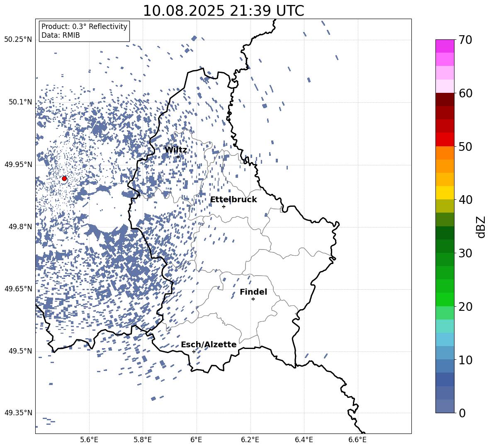Click the timestamp title 10.08.2025 21:39 UTC
Viewport: 491px width, 448px height.
click(224, 11)
